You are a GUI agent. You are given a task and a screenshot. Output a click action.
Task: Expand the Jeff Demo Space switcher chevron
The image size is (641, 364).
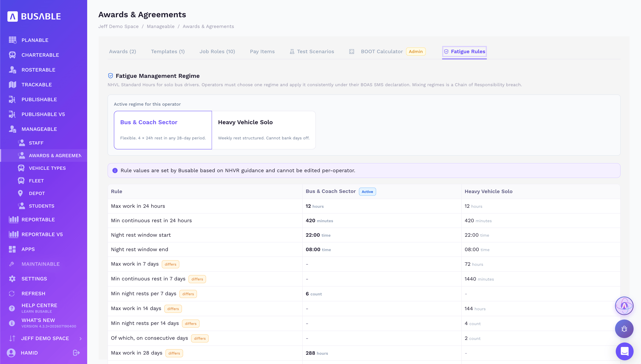click(80, 338)
